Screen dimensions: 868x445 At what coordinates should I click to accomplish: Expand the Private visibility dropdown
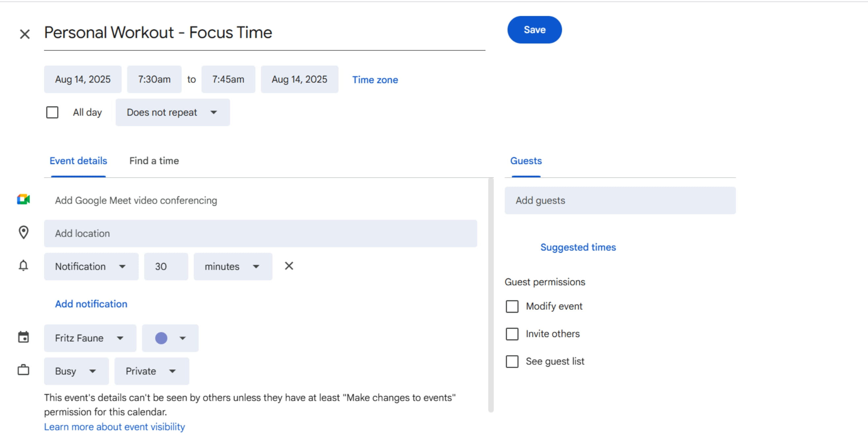coord(152,371)
